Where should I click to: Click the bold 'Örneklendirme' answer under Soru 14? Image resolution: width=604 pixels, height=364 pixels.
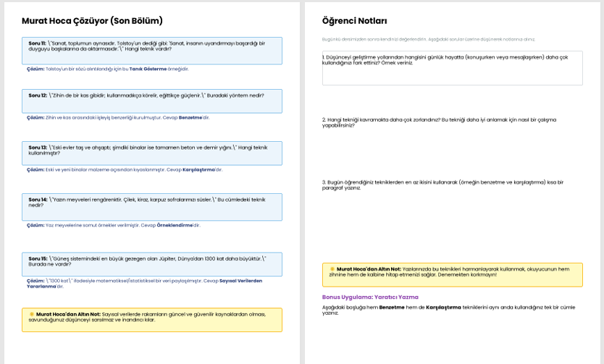pos(175,225)
